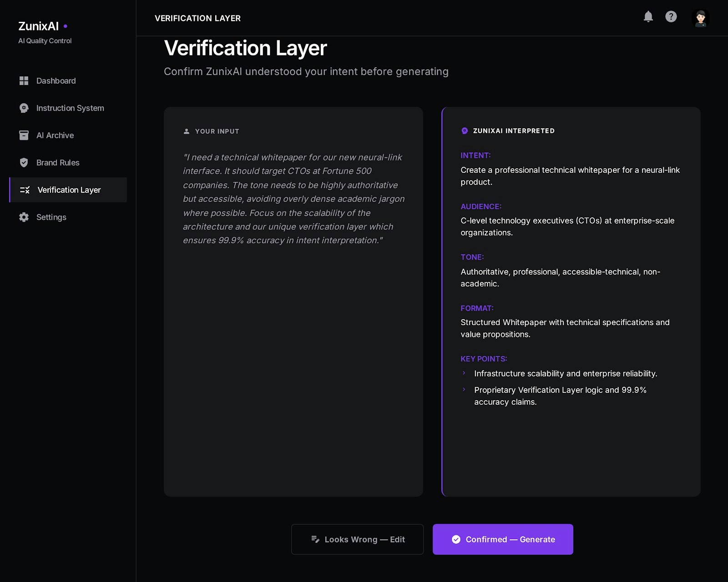The image size is (728, 582).
Task: Click the purple status dot beside ZunixAI
Action: coord(65,26)
